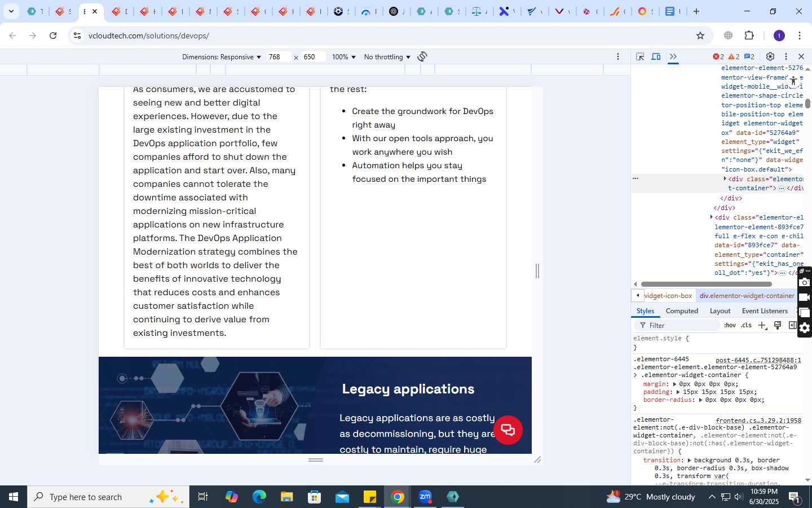Screen dimensions: 812x508
Task: Switch to the Styles tab
Action: (x=645, y=311)
